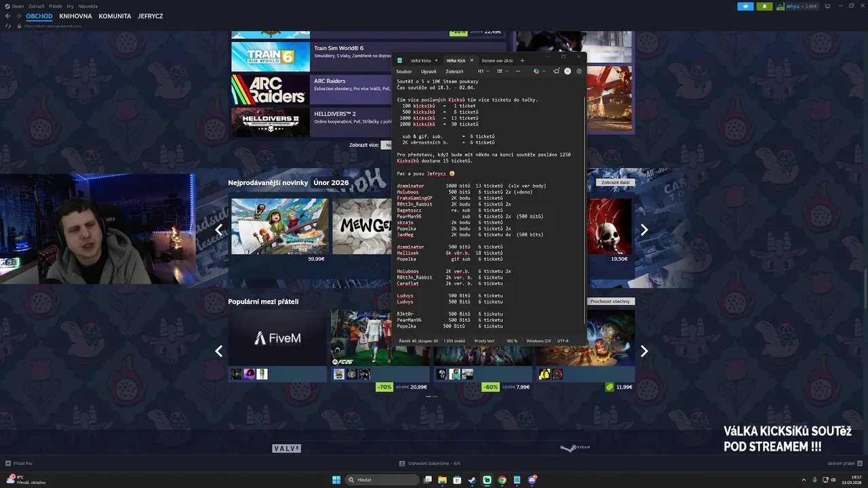Open Steam menu in top bar

pos(18,6)
